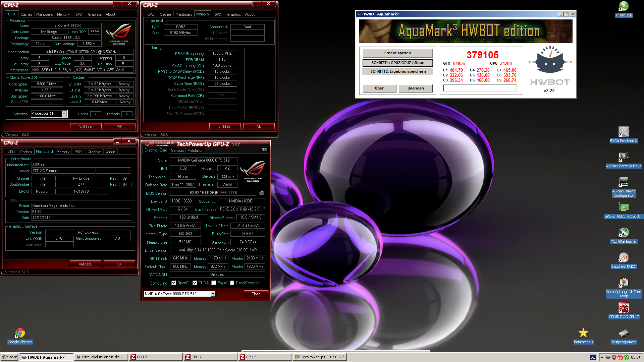The height and width of the screenshot is (362, 644).
Task: Click the über button in Aquamark
Action: (x=379, y=88)
